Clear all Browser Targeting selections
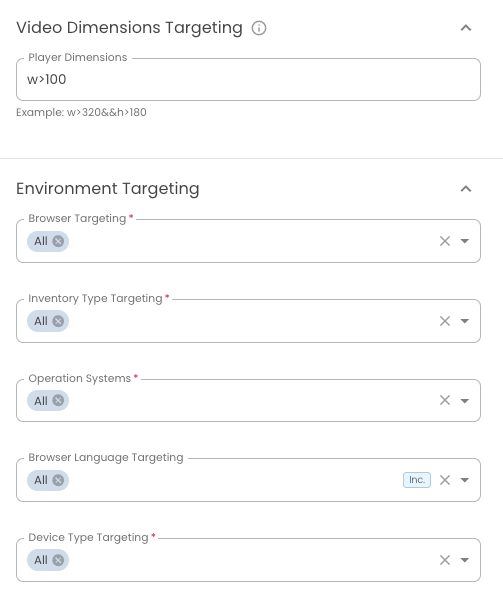The width and height of the screenshot is (503, 613). click(445, 241)
